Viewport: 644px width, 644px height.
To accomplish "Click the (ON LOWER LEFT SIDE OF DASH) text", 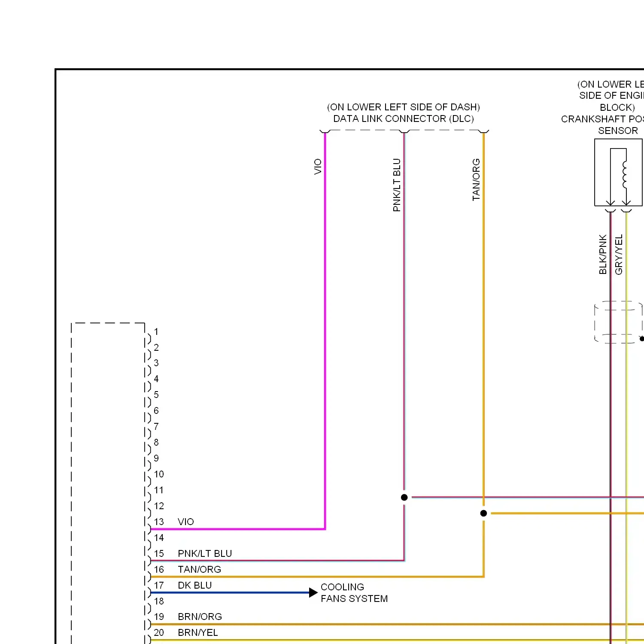I will tap(404, 107).
